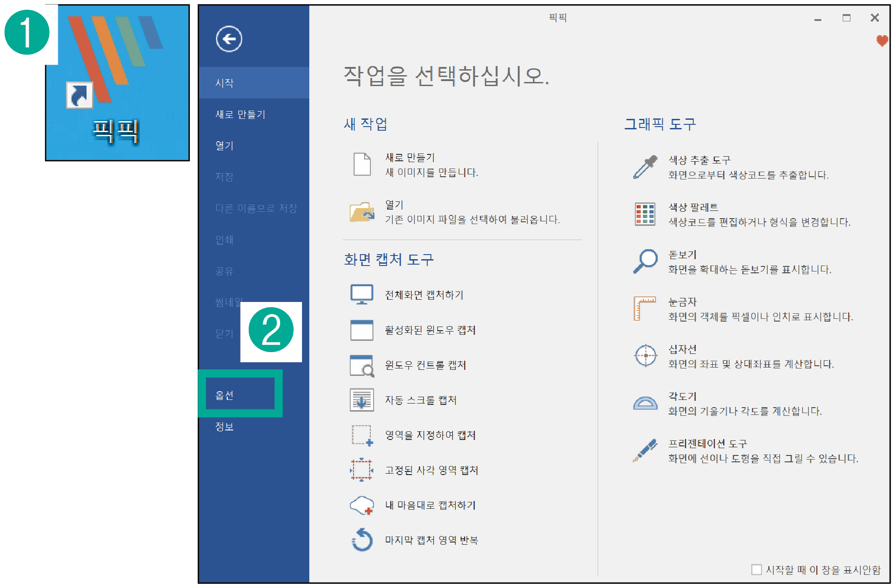Click '화면의 기울기나 각도를 계산합니다.' description
Viewport: 896px width, 588px height.
click(745, 411)
